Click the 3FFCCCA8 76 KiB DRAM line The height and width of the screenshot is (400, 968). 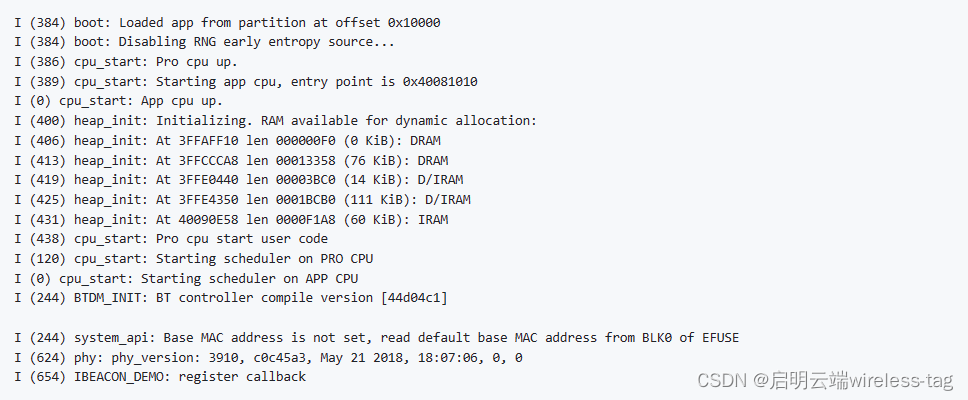[x=231, y=160]
